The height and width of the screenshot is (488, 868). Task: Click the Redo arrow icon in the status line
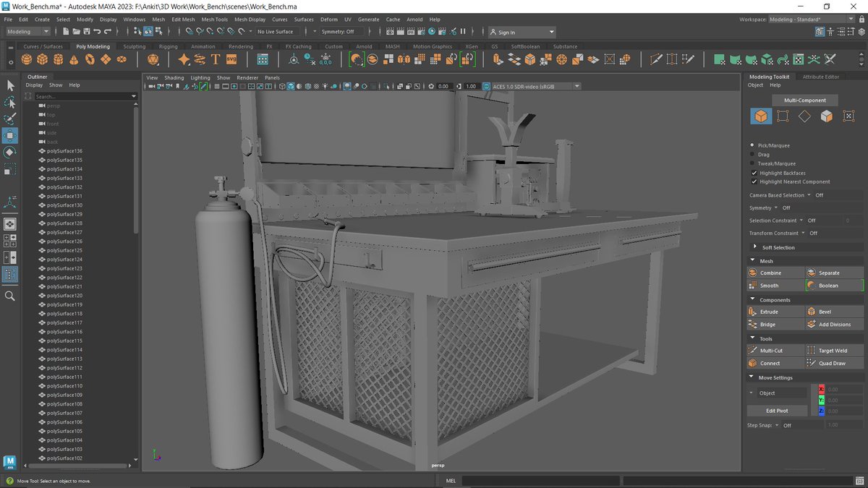[107, 32]
